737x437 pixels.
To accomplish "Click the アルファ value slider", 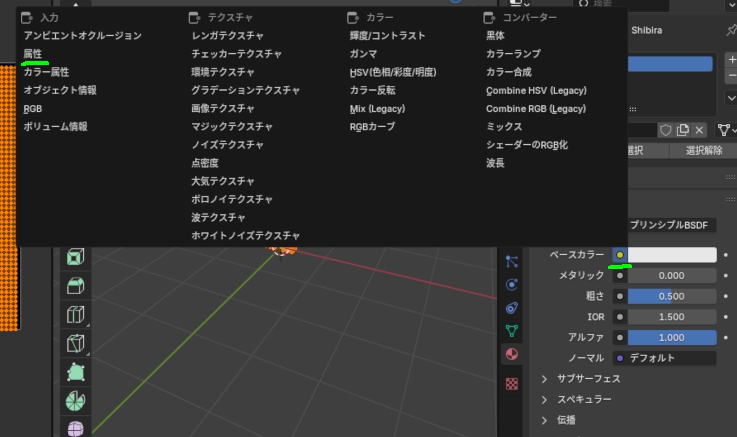I will pos(672,337).
